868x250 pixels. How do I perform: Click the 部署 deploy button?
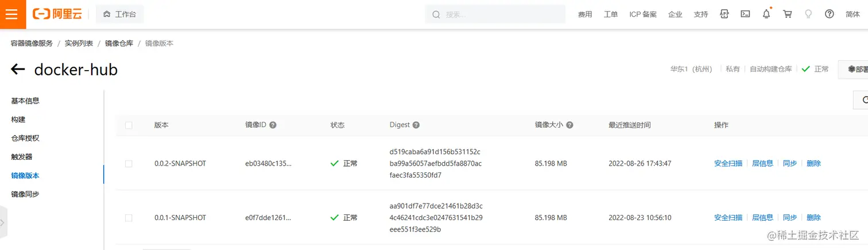click(x=853, y=69)
